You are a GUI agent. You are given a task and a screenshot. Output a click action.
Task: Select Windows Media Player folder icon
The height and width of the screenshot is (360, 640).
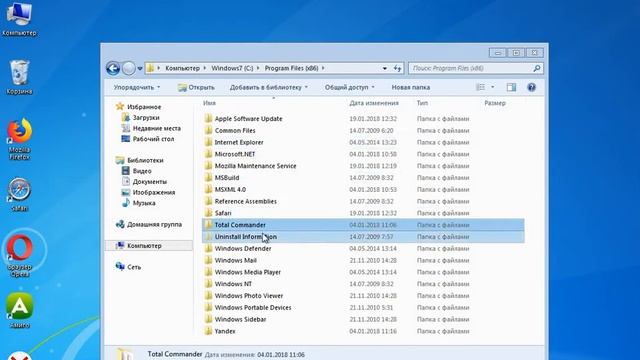click(x=208, y=272)
